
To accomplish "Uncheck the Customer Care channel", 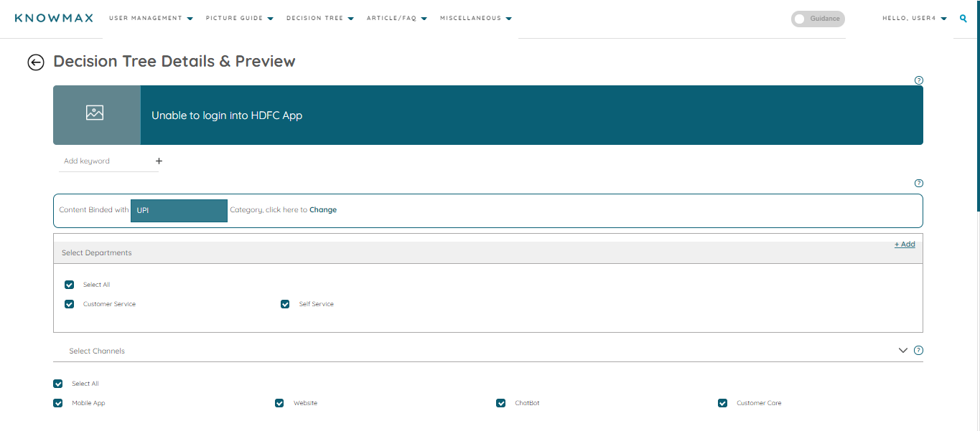I will 722,403.
